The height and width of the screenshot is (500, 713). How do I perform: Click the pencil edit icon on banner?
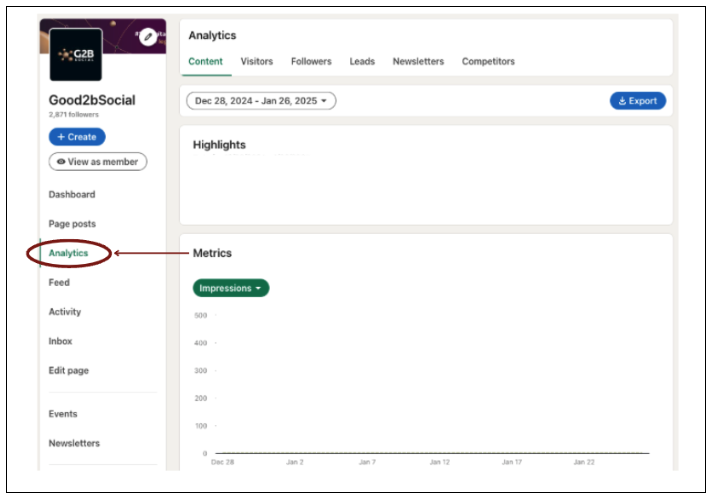148,37
